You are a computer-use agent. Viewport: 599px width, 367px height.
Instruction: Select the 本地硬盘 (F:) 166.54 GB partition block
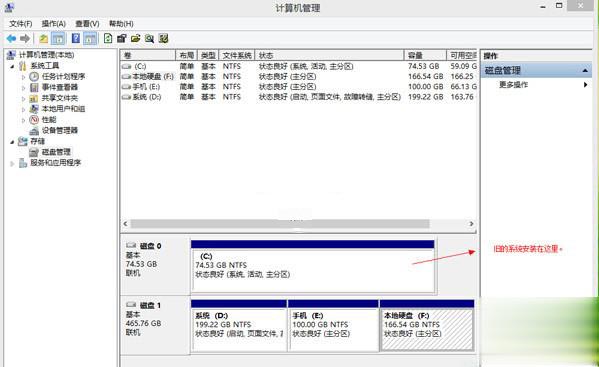coord(427,325)
